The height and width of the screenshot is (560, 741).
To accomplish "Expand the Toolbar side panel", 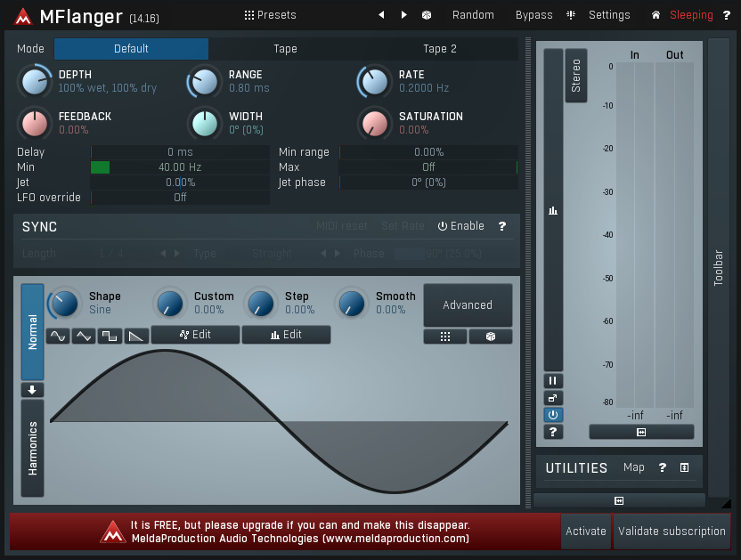I will [718, 267].
